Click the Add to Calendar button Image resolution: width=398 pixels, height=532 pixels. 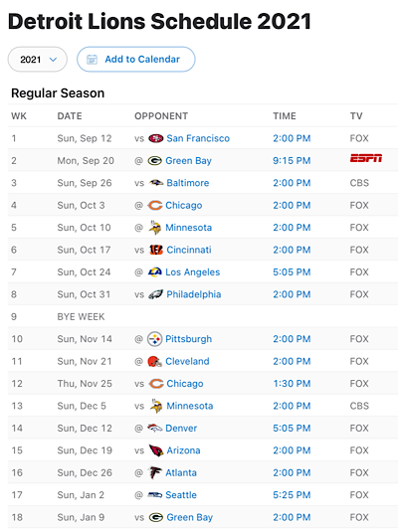(x=136, y=60)
